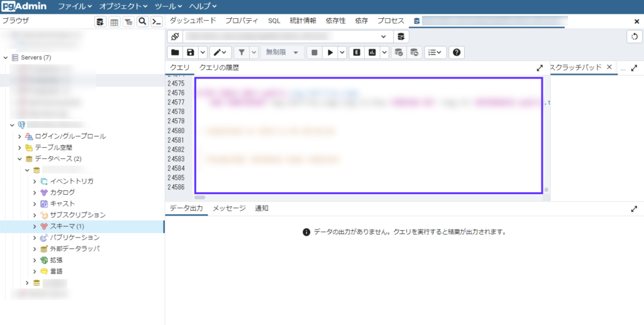Click the Edit pencil icon
The width and height of the screenshot is (644, 325).
(221, 53)
